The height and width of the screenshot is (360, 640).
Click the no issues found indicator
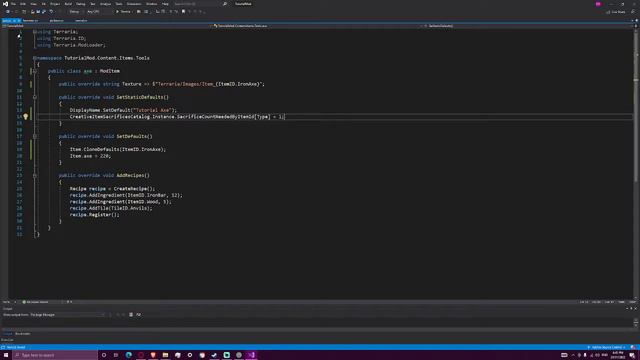tap(35, 302)
